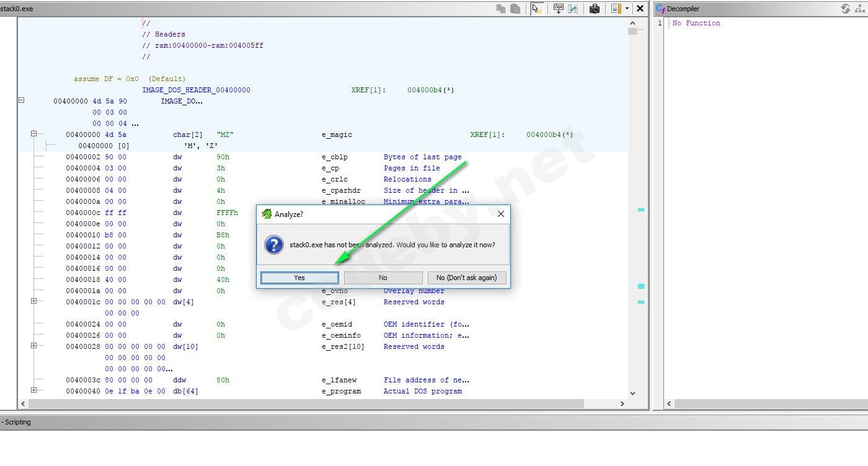The height and width of the screenshot is (466, 868).
Task: Click the e_oeminfo field name
Action: point(341,335)
